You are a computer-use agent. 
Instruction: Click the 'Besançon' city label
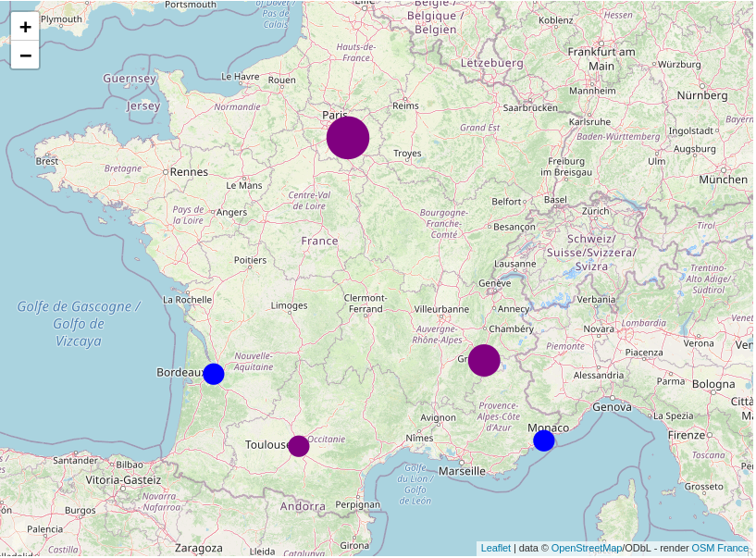coord(514,227)
